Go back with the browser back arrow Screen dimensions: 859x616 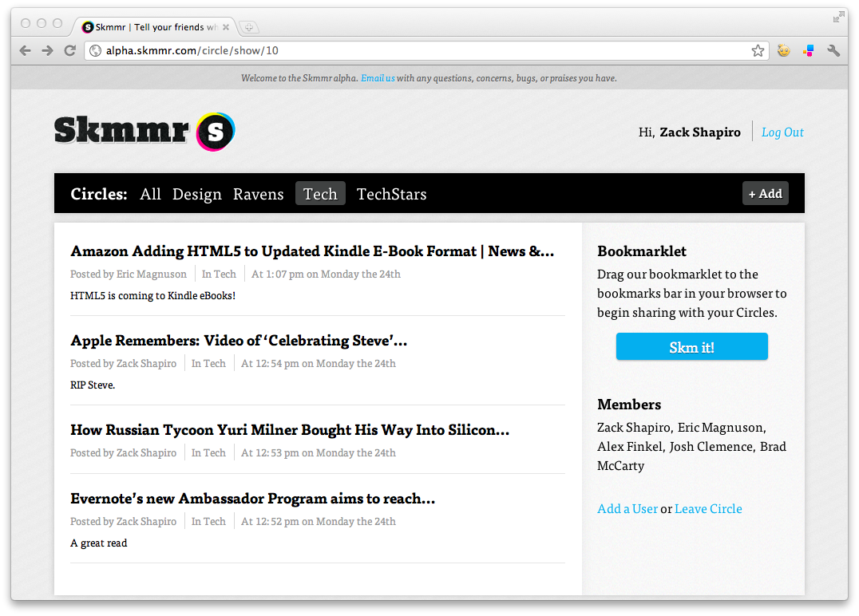(x=26, y=51)
